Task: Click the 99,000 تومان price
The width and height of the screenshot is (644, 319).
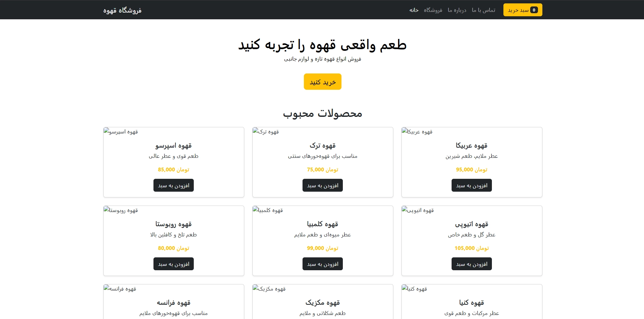Action: coord(323,248)
